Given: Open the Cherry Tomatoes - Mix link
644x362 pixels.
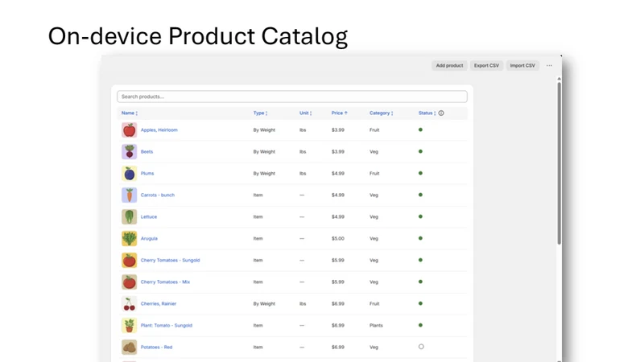Looking at the screenshot, I should [x=166, y=282].
